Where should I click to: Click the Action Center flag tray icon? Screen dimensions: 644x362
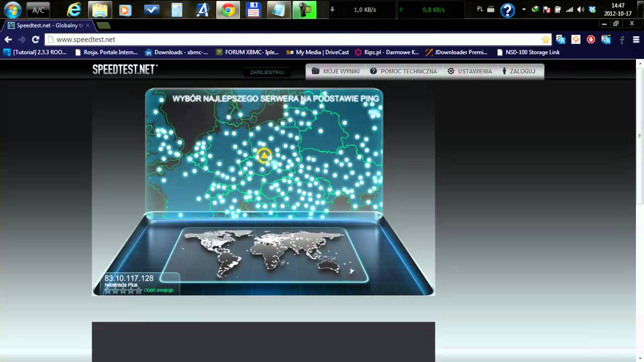coord(547,10)
